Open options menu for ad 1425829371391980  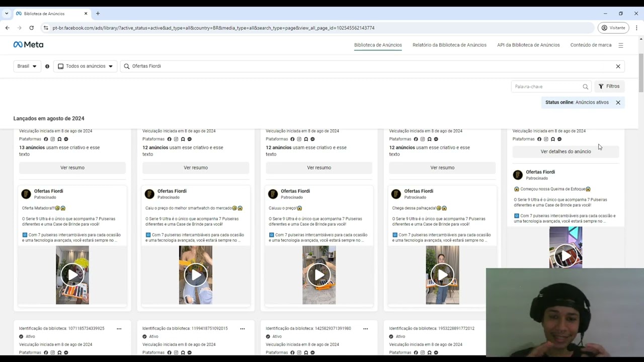coord(366,328)
